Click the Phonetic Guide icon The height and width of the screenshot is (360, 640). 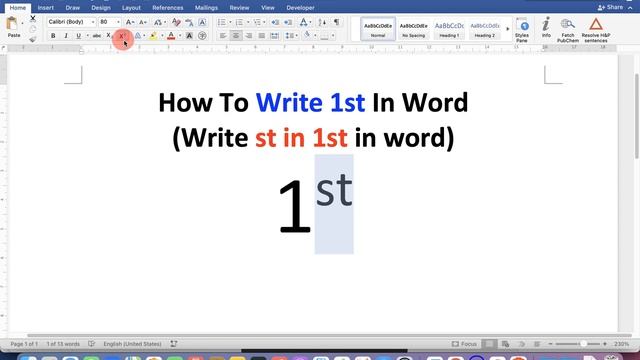point(189,22)
